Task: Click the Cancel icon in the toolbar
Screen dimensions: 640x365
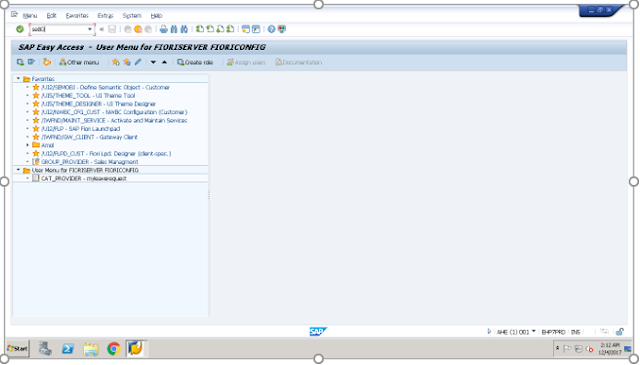Action: pos(148,29)
